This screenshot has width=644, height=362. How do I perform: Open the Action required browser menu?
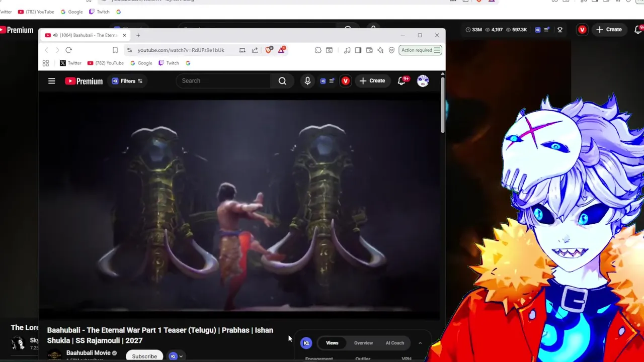coord(420,50)
